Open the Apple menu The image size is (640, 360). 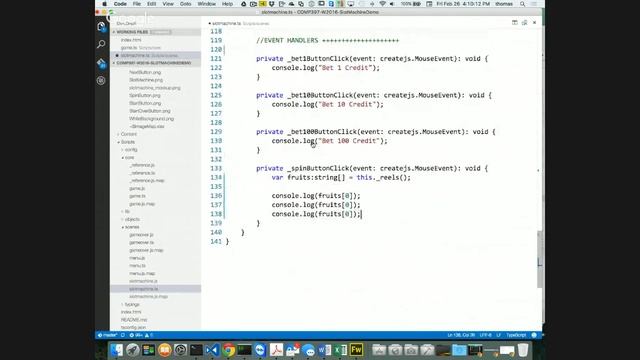pyautogui.click(x=104, y=4)
